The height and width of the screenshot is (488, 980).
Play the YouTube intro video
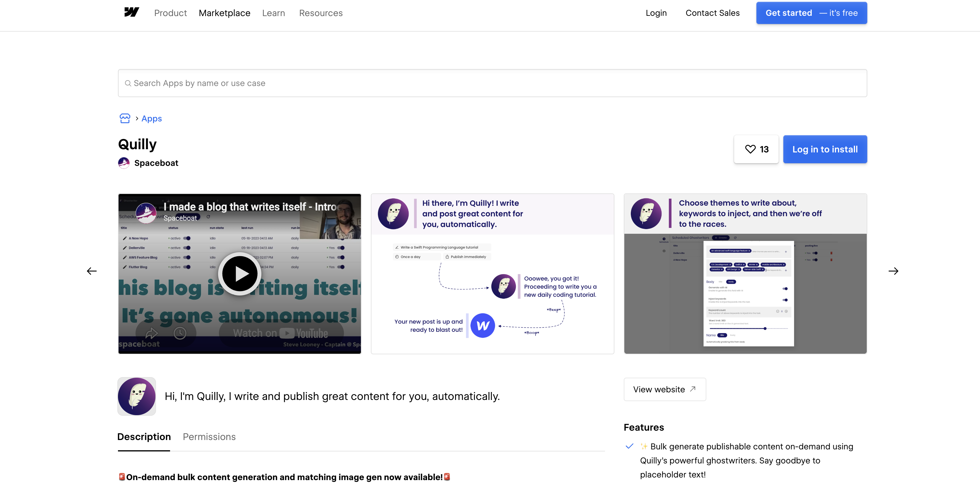coord(239,274)
